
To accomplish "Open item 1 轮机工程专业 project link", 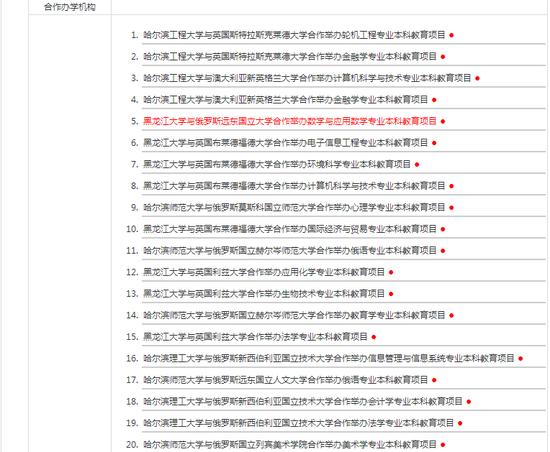I will click(294, 35).
